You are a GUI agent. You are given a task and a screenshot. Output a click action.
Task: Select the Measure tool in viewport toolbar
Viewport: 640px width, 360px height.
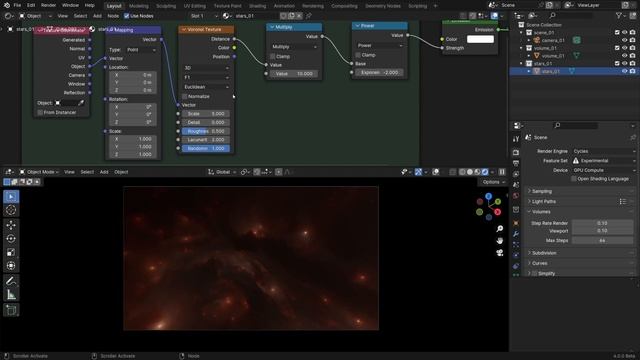click(11, 294)
